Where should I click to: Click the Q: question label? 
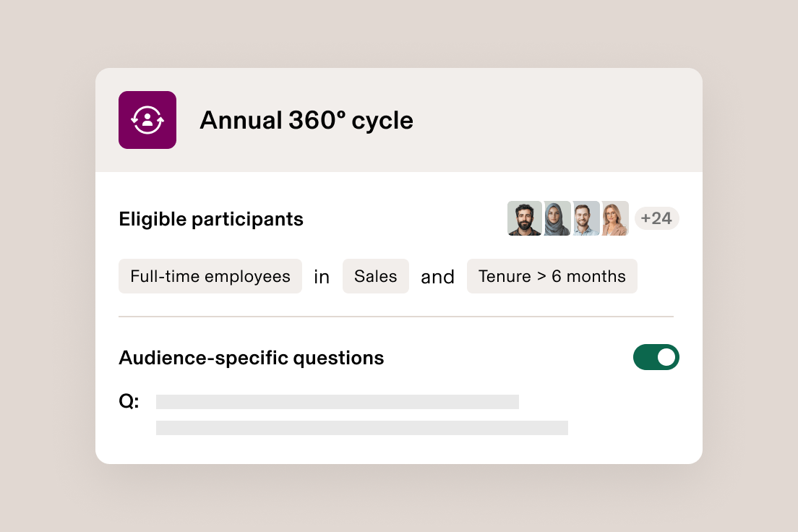click(129, 401)
